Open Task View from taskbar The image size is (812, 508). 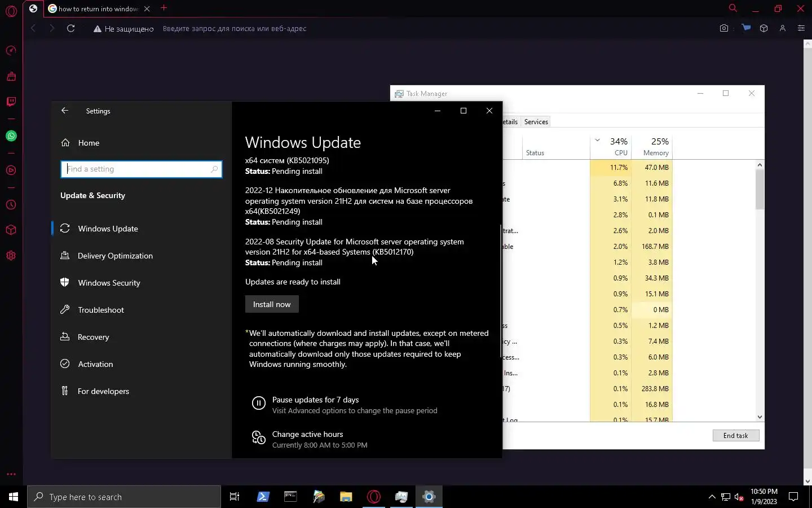[x=235, y=497]
